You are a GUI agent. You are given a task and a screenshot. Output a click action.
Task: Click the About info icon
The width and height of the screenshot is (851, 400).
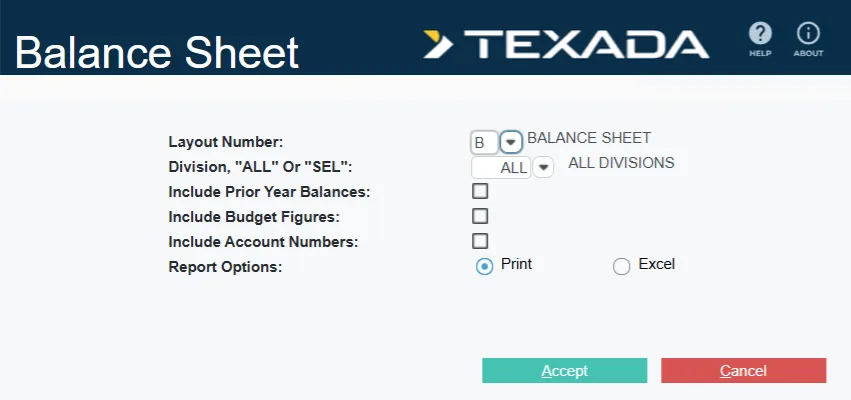click(808, 36)
